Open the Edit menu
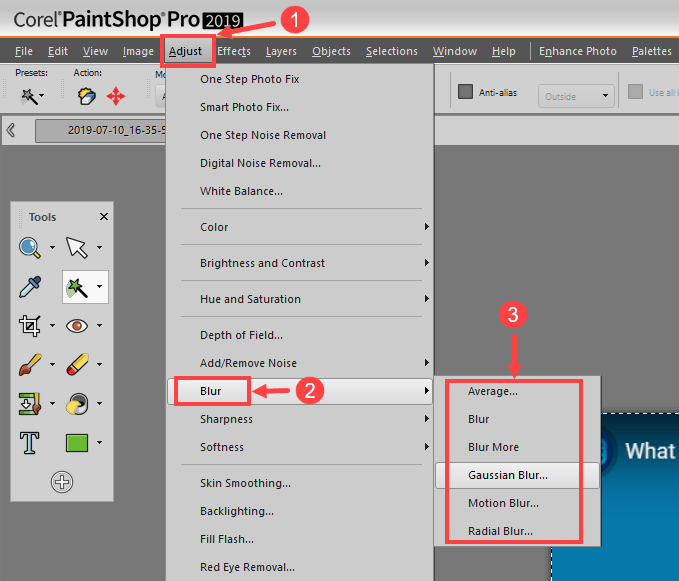This screenshot has width=679, height=581. coord(58,51)
